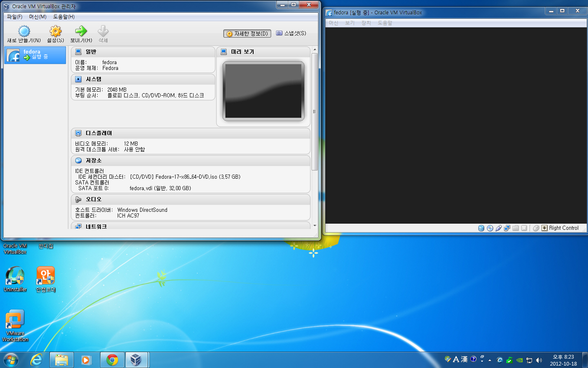Open Google Chrome from the taskbar
This screenshot has height=368, width=588.
click(x=112, y=360)
